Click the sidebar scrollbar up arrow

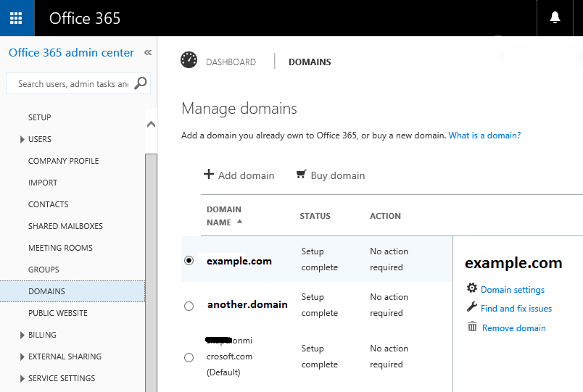click(x=151, y=124)
